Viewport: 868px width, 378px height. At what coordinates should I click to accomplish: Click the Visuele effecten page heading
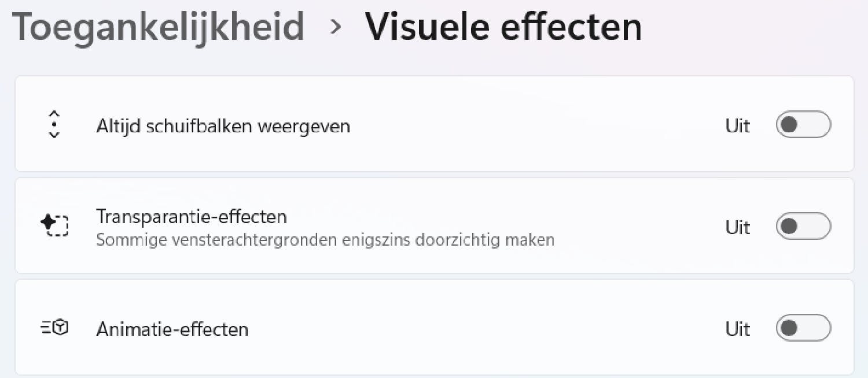click(x=503, y=27)
